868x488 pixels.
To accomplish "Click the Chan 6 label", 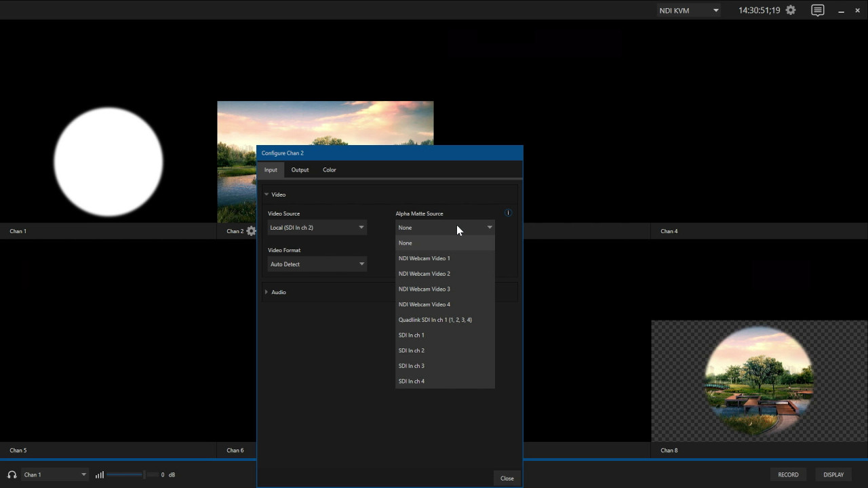I will (235, 450).
